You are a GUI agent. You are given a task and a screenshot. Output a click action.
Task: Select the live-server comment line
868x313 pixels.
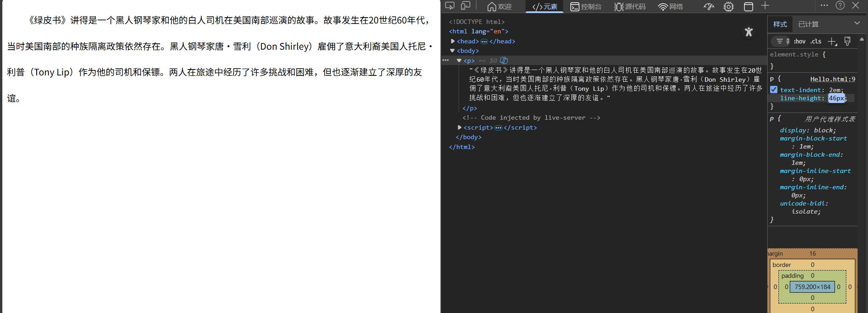pos(531,117)
